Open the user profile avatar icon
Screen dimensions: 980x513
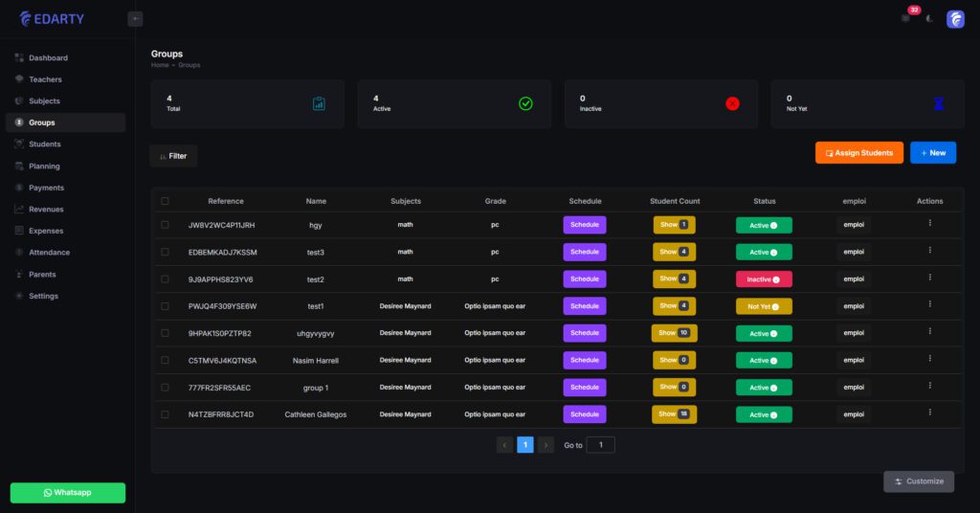point(955,19)
